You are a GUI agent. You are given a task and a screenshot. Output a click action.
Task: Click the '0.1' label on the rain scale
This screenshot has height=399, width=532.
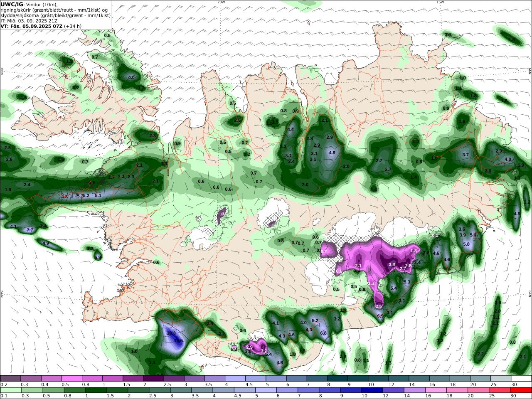point(4,396)
